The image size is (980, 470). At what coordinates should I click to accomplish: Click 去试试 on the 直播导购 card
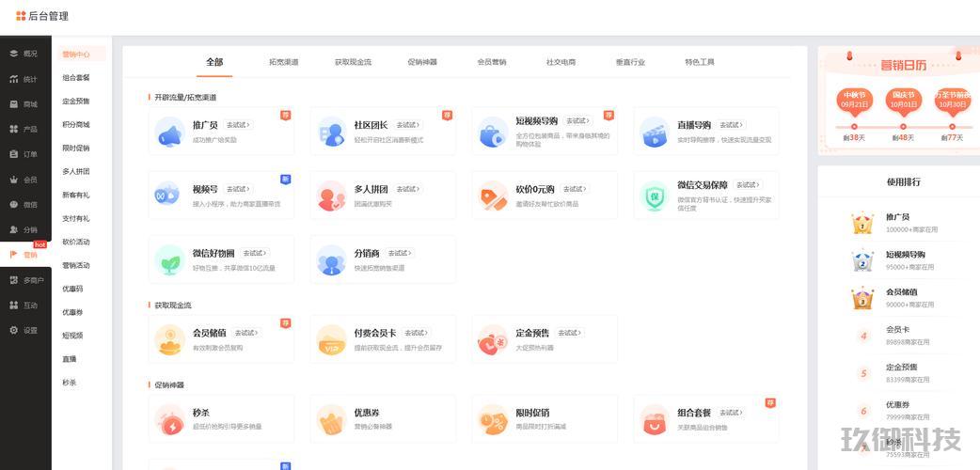[732, 125]
